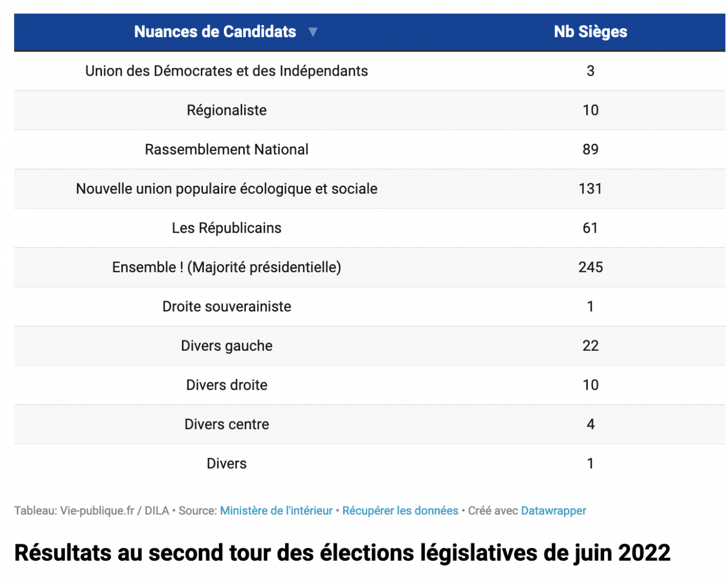Click Nouvelle union populaire écologique et sociale
Image resolution: width=728 pixels, height=580 pixels.
click(x=227, y=189)
